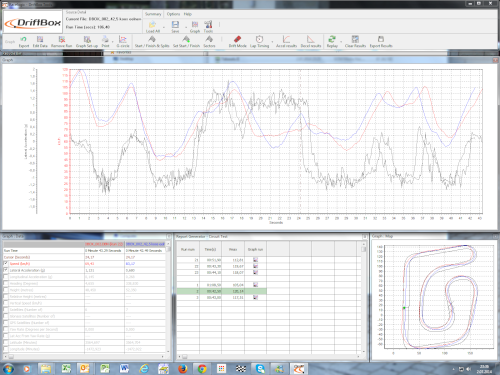This screenshot has height=375, width=500.
Task: Click Export Results button
Action: (381, 42)
